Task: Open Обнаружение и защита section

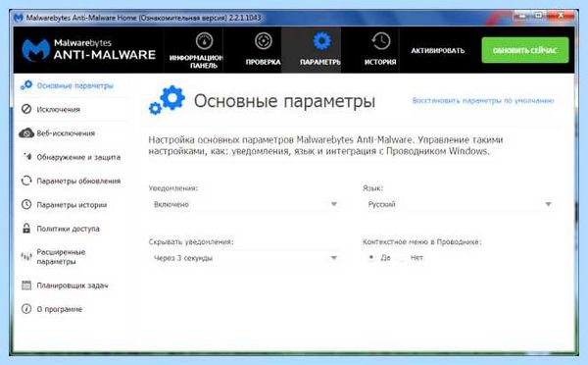Action: 72,157
